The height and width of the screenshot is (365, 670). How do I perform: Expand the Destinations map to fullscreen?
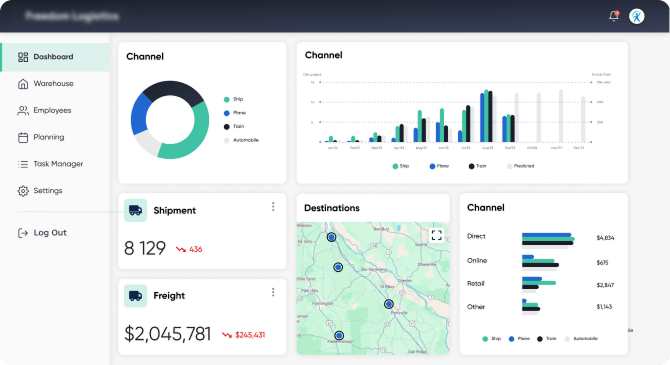tap(436, 235)
